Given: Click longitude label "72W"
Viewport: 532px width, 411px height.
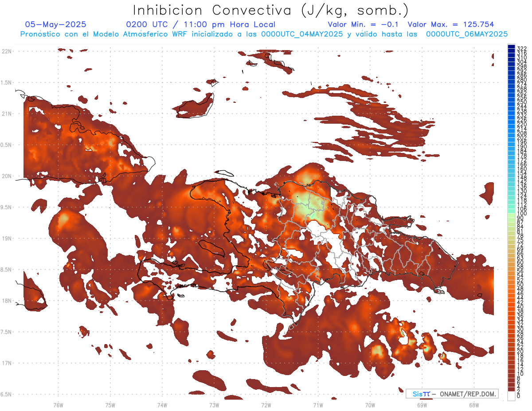Looking at the screenshot, I should 266,405.
